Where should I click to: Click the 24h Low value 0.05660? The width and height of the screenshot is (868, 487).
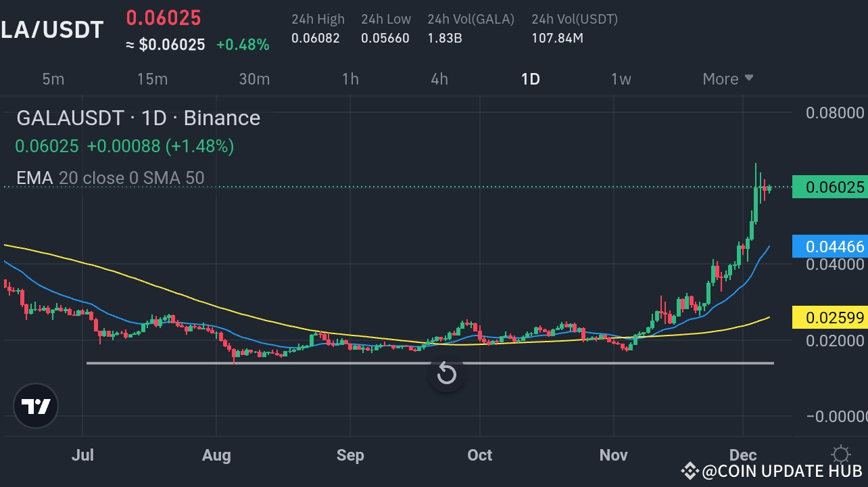385,39
